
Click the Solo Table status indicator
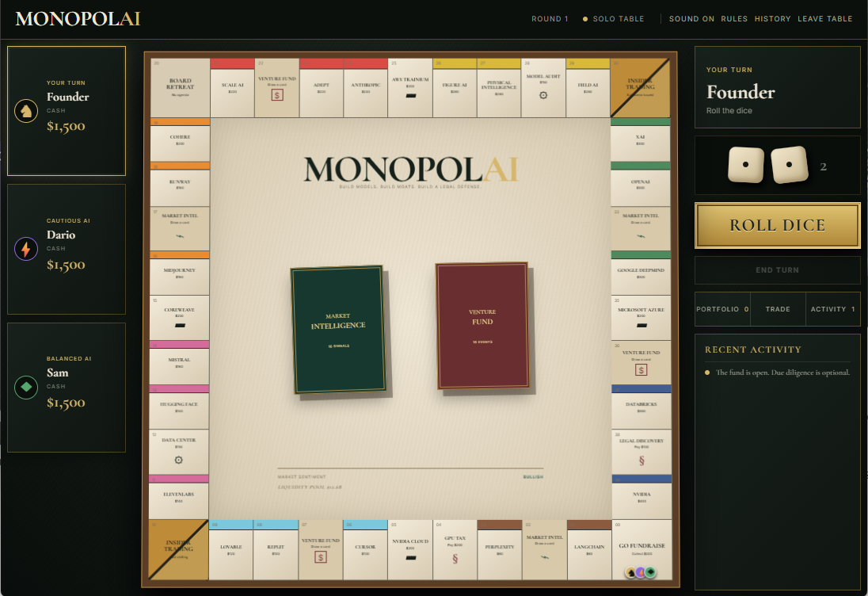pyautogui.click(x=613, y=19)
